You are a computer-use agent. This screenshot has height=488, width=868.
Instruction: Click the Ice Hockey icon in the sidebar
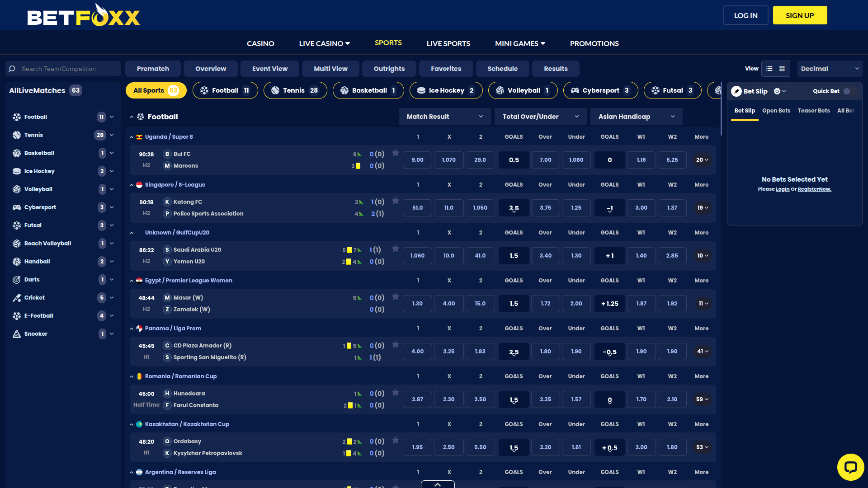(x=17, y=171)
